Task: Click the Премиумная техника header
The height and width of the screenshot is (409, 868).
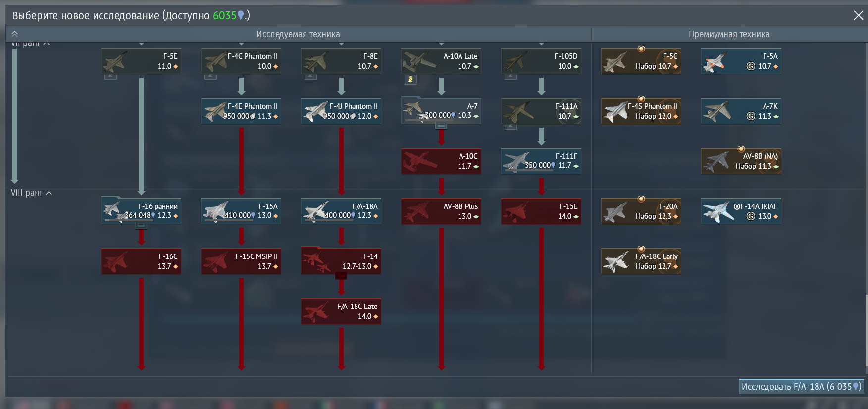Action: (x=729, y=34)
